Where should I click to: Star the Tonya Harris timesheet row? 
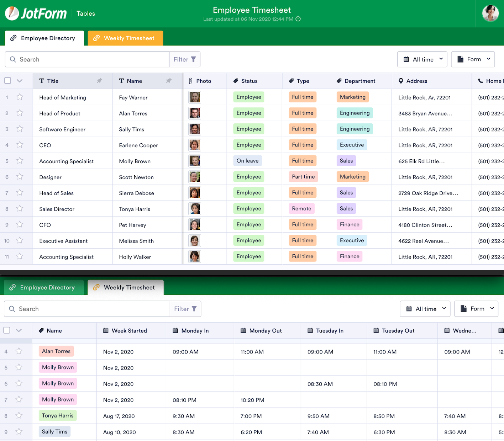pyautogui.click(x=19, y=416)
